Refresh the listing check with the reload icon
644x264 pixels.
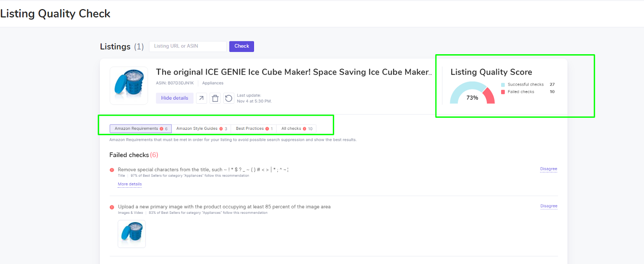click(x=229, y=98)
